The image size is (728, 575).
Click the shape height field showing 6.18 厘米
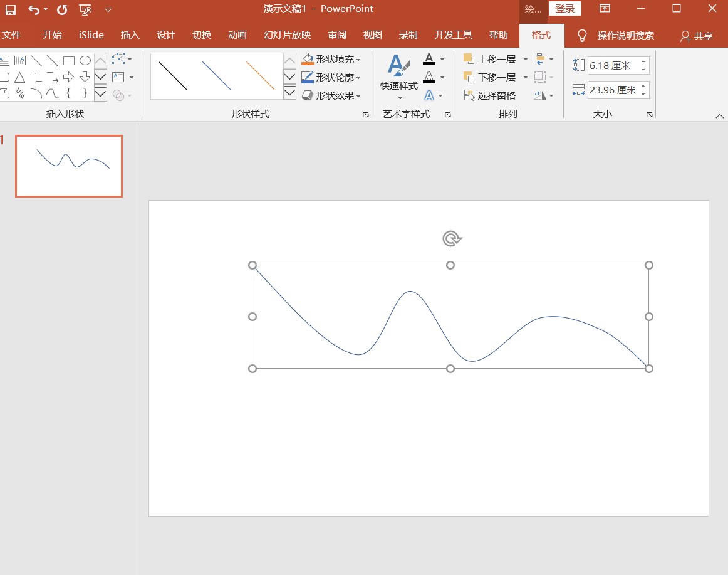(611, 65)
